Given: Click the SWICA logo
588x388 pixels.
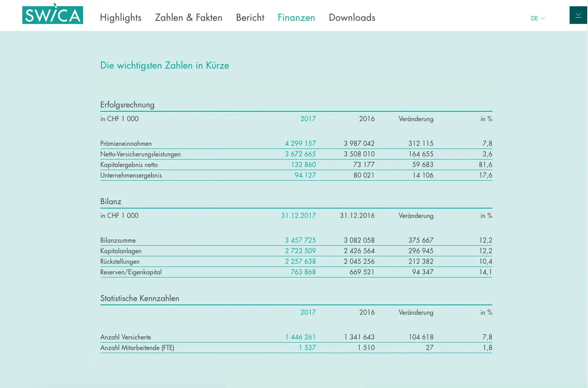Looking at the screenshot, I should (53, 15).
